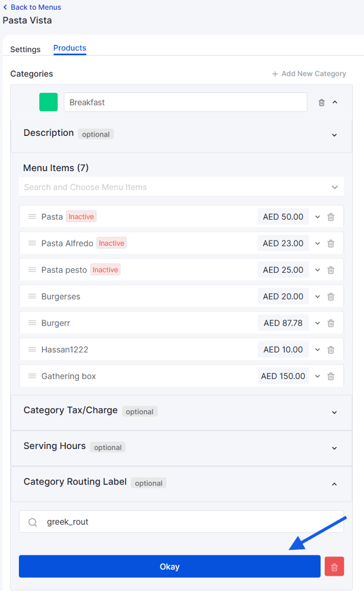The width and height of the screenshot is (364, 591).
Task: Delete the Breakfast category with trash icon
Action: (x=322, y=102)
